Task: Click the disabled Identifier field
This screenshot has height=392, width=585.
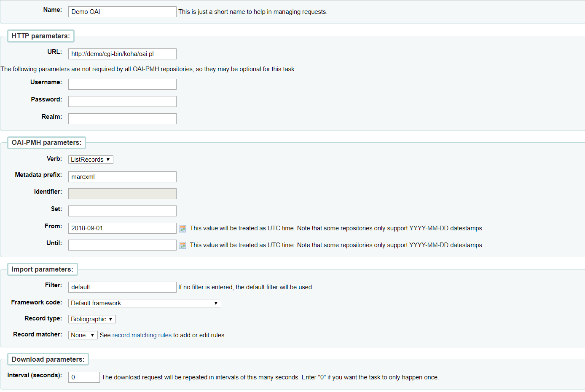Action: pyautogui.click(x=122, y=194)
